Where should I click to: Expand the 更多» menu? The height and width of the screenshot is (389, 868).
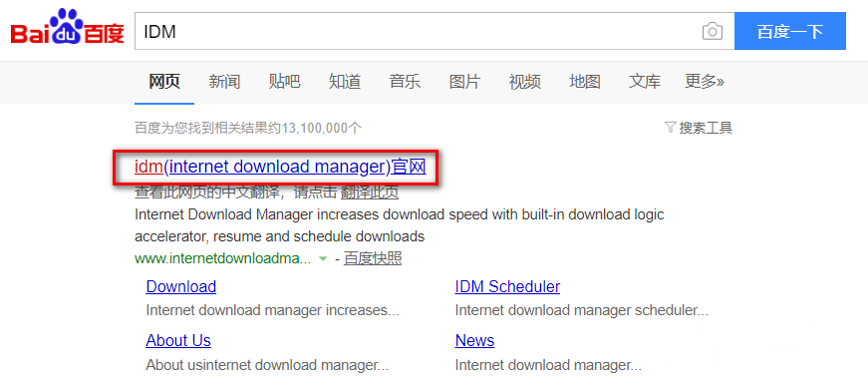point(705,82)
